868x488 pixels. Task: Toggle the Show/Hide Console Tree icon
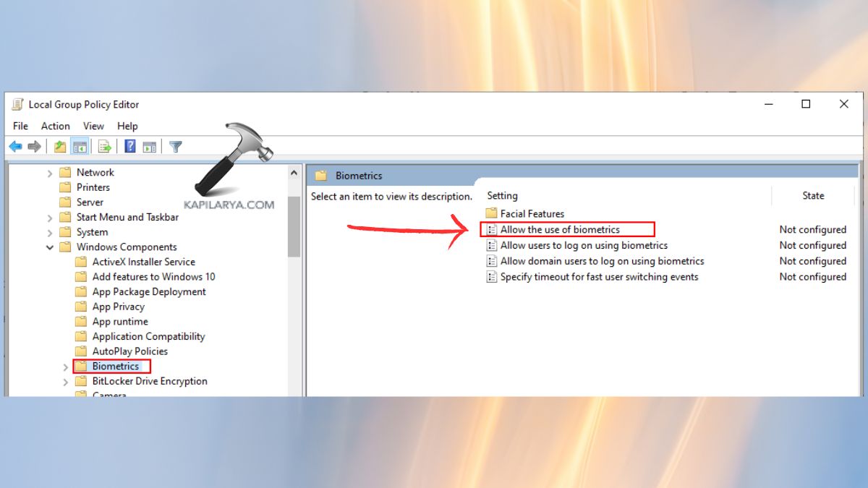pos(80,146)
